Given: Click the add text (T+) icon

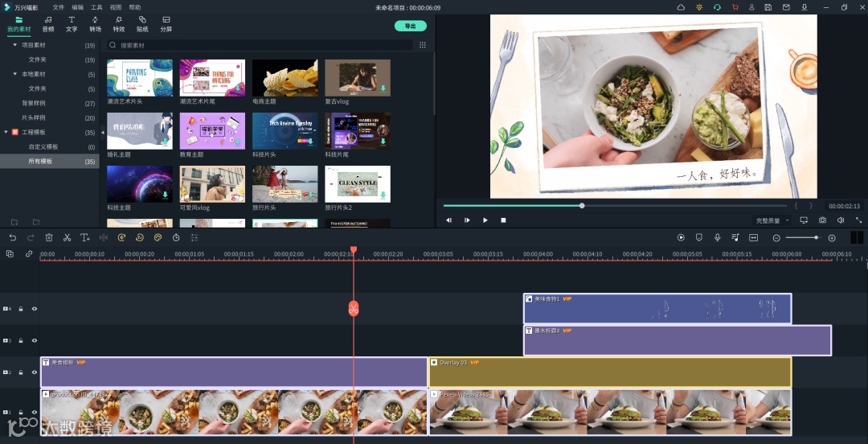Looking at the screenshot, I should (x=84, y=237).
